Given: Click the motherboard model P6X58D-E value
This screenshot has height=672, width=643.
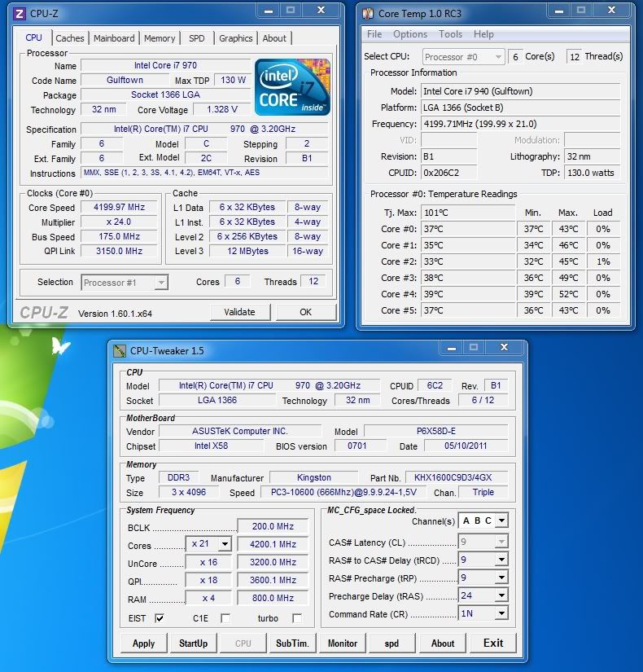Looking at the screenshot, I should [x=435, y=431].
